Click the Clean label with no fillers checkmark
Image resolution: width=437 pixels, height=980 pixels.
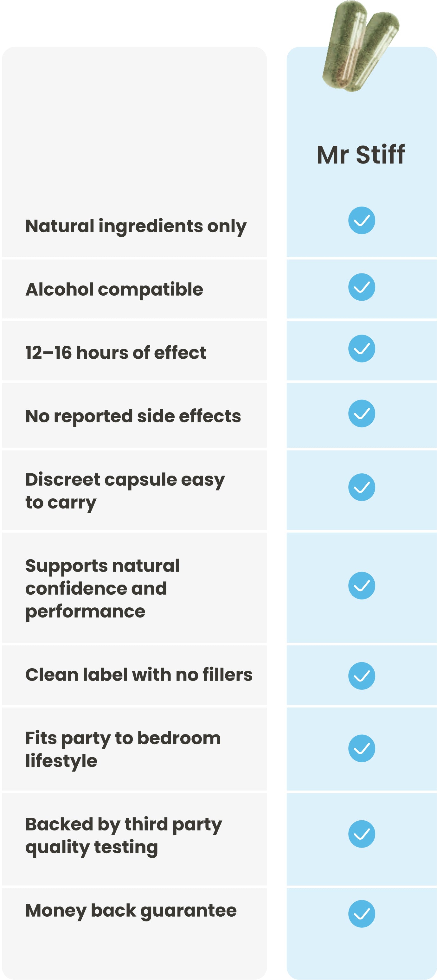(362, 676)
